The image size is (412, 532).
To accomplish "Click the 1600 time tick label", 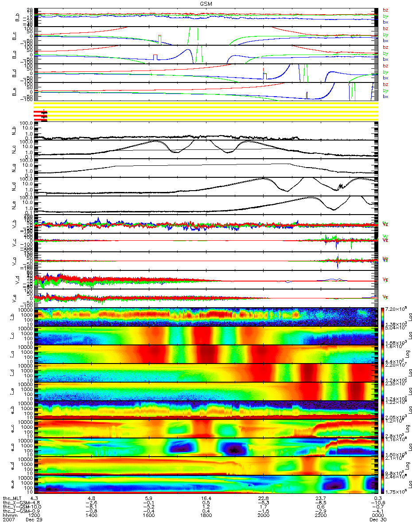I will click(x=149, y=516).
